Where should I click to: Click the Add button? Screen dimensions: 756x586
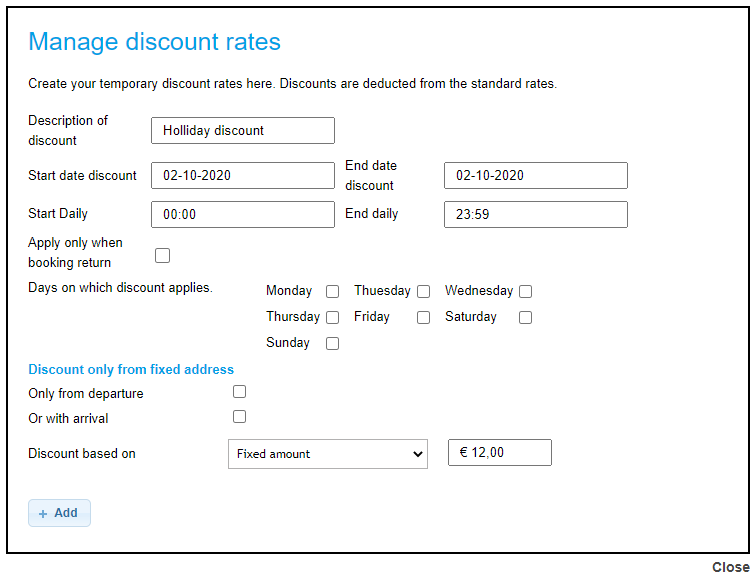pos(59,513)
